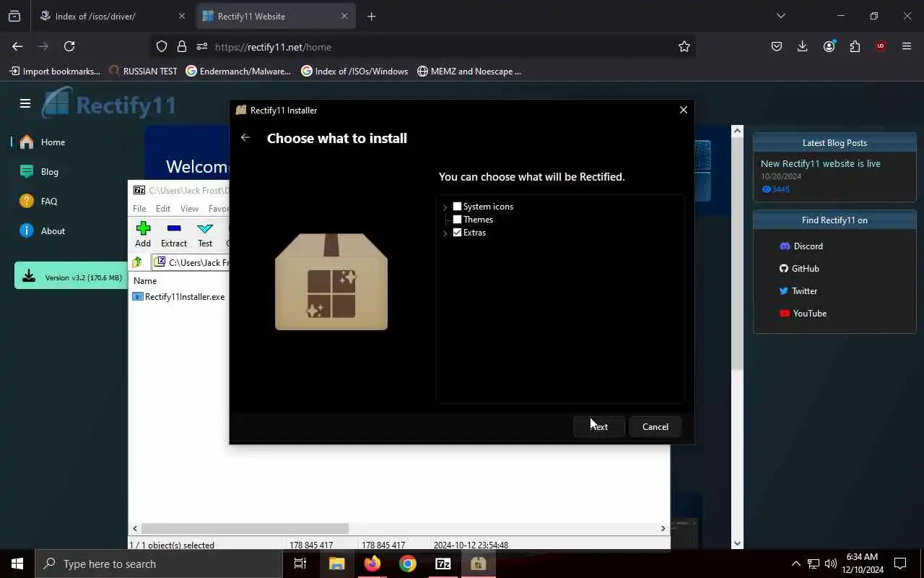924x578 pixels.
Task: Close the Rectify11 Website tab
Action: (x=344, y=16)
